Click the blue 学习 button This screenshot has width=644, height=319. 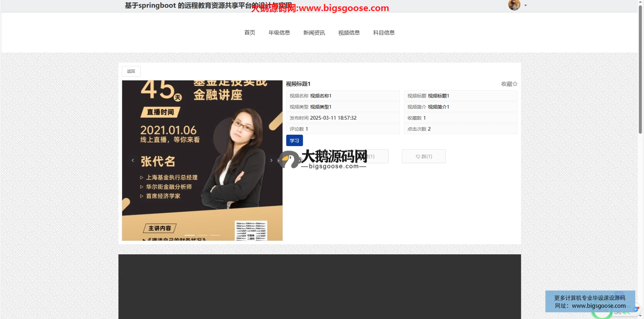point(294,140)
